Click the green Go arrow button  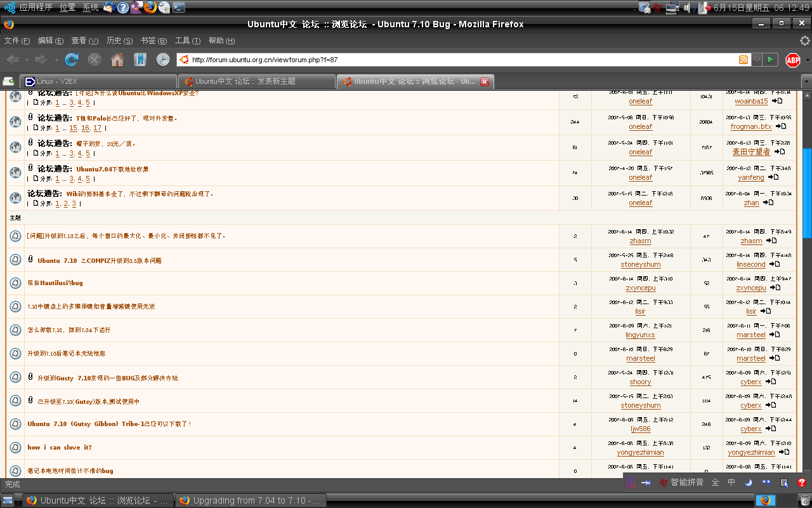771,60
